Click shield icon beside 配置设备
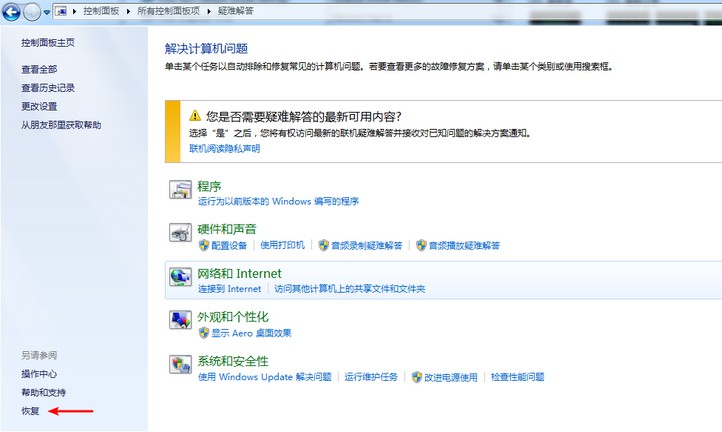Viewport: 722px width, 432px height. click(x=204, y=245)
